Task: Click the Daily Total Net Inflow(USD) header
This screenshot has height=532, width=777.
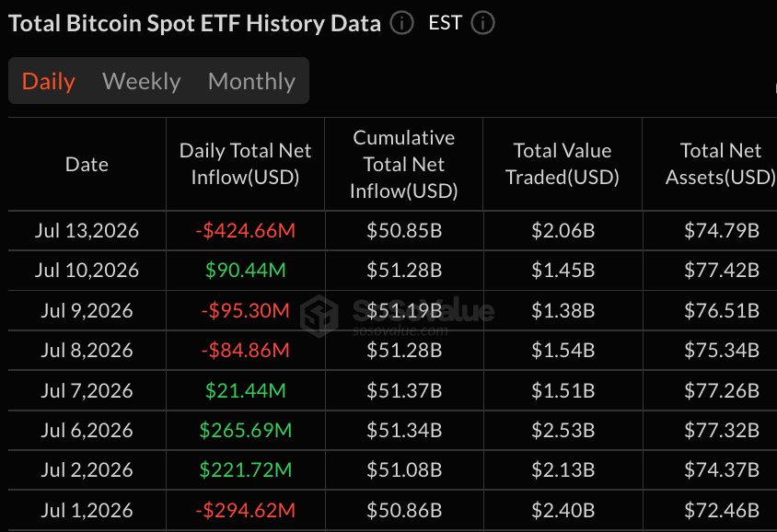Action: coord(245,164)
